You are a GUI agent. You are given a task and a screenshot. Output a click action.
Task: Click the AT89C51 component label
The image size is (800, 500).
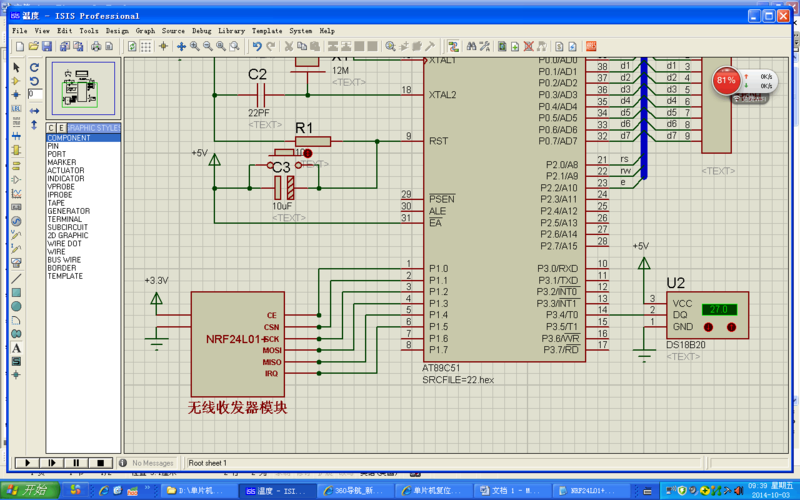tap(441, 368)
